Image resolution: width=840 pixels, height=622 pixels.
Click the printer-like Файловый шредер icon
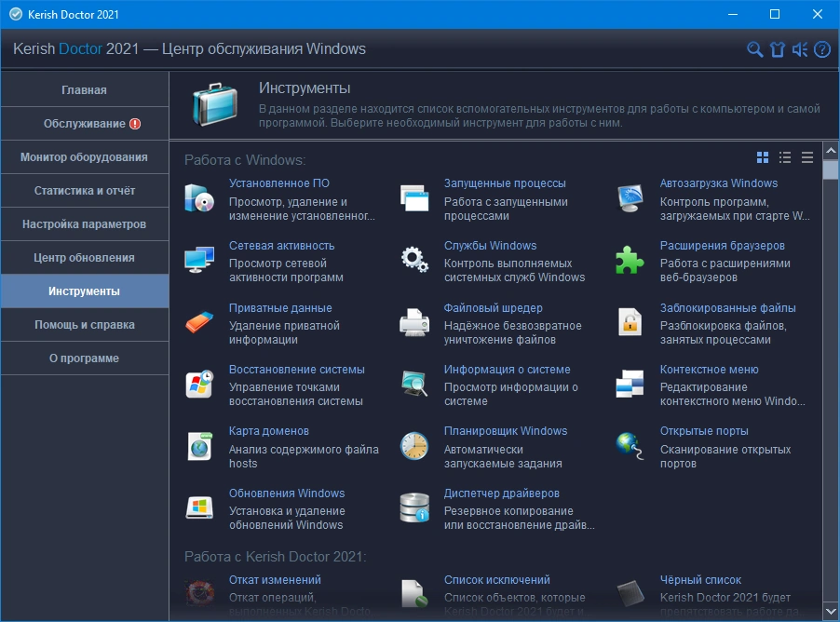(x=414, y=322)
